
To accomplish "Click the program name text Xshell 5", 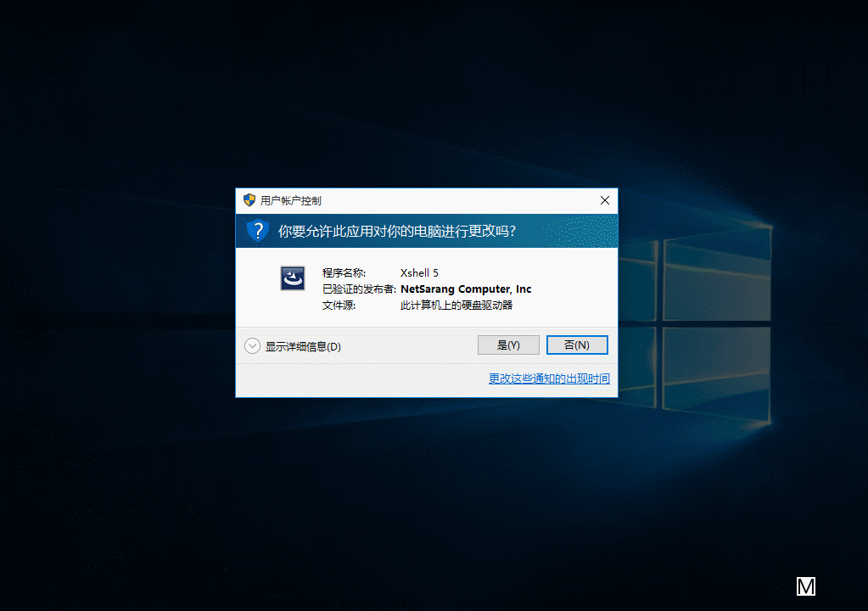I will click(x=419, y=273).
